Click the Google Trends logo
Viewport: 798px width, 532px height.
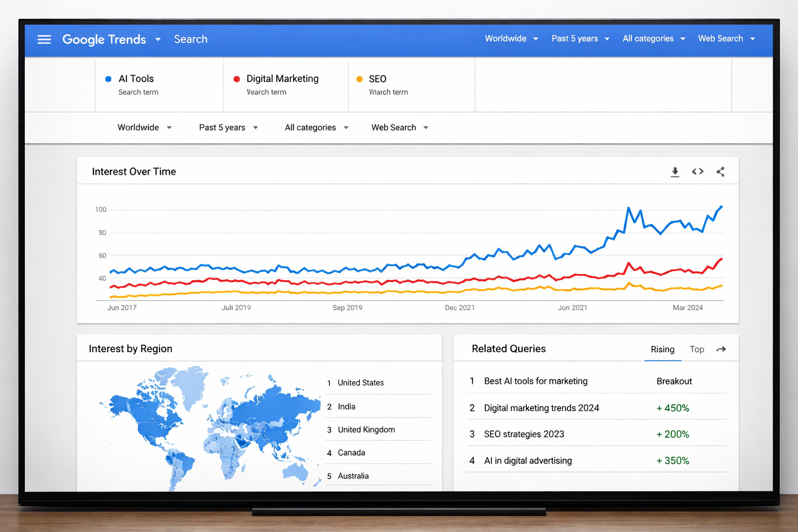pyautogui.click(x=104, y=39)
